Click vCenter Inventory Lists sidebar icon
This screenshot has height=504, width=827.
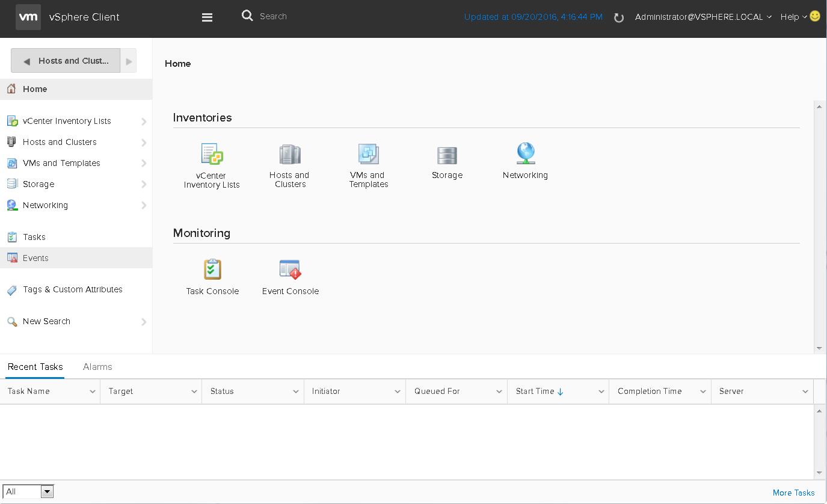click(12, 121)
